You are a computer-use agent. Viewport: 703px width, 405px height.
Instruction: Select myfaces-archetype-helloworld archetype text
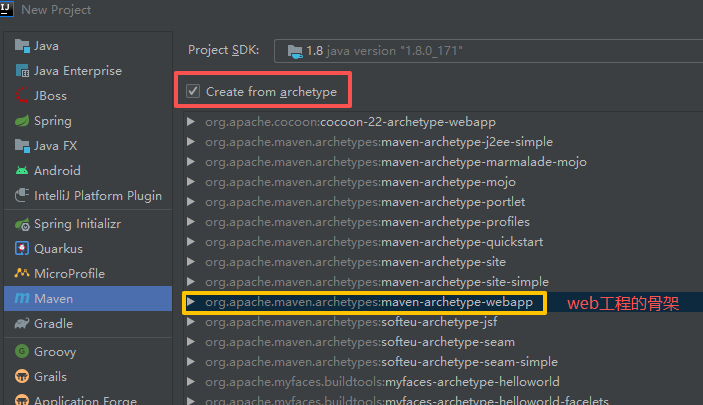coord(382,382)
